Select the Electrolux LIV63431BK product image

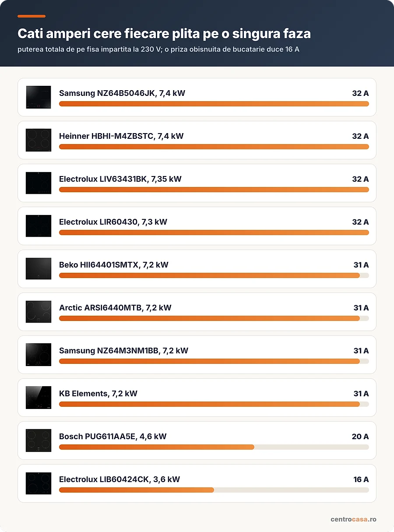click(39, 183)
